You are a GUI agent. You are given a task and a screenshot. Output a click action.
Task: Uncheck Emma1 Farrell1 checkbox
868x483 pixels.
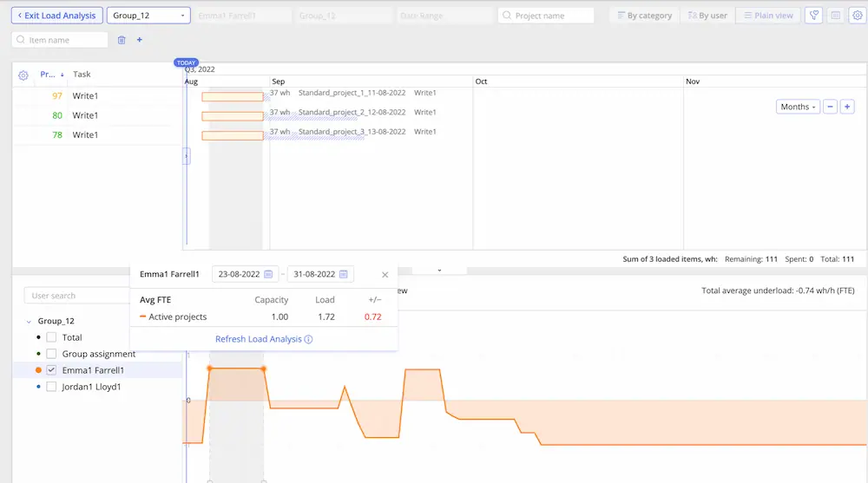click(52, 370)
